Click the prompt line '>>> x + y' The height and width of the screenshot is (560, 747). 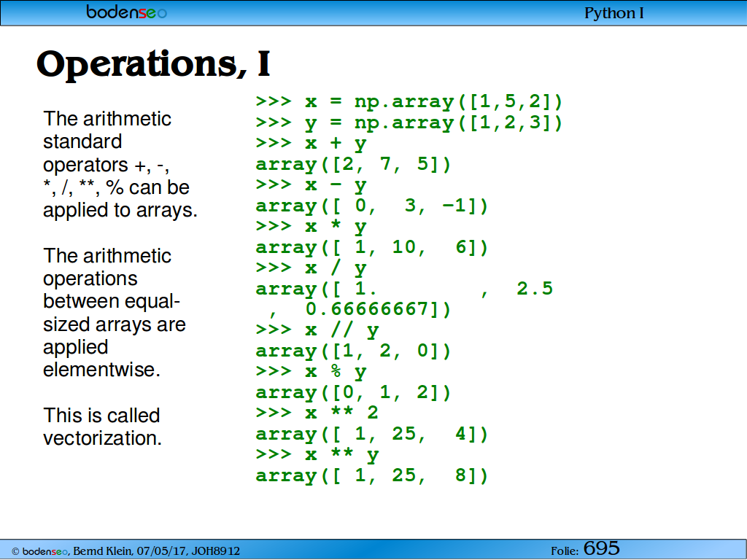(311, 144)
